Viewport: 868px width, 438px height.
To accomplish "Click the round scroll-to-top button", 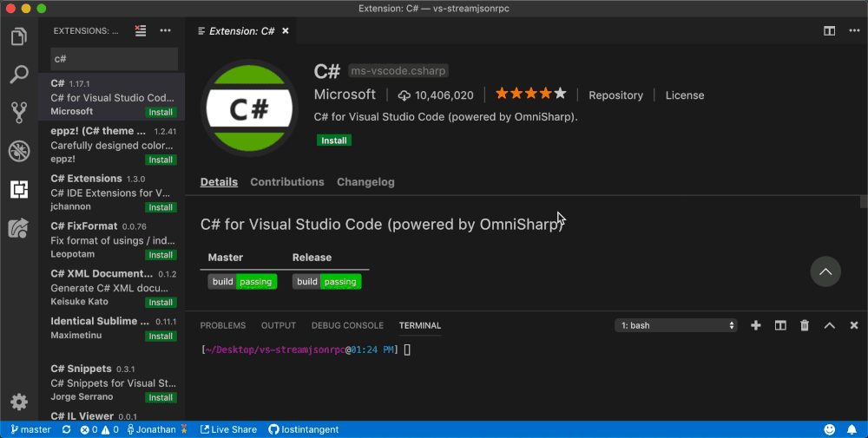I will click(x=825, y=271).
